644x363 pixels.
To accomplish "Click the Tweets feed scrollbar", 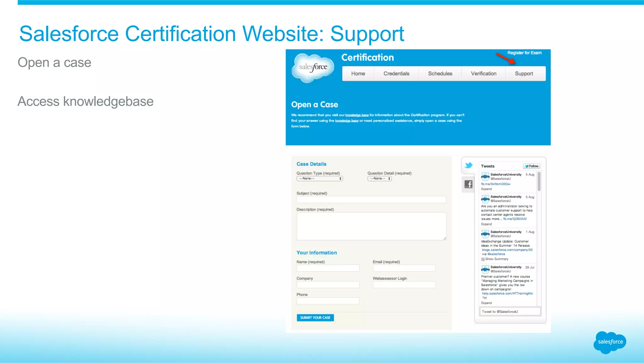I will 539,182.
